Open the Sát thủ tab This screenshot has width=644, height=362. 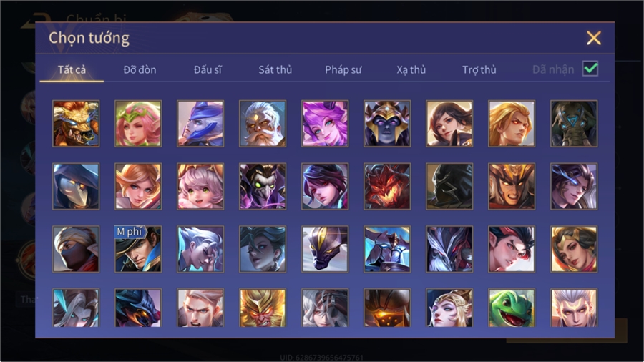coord(275,70)
